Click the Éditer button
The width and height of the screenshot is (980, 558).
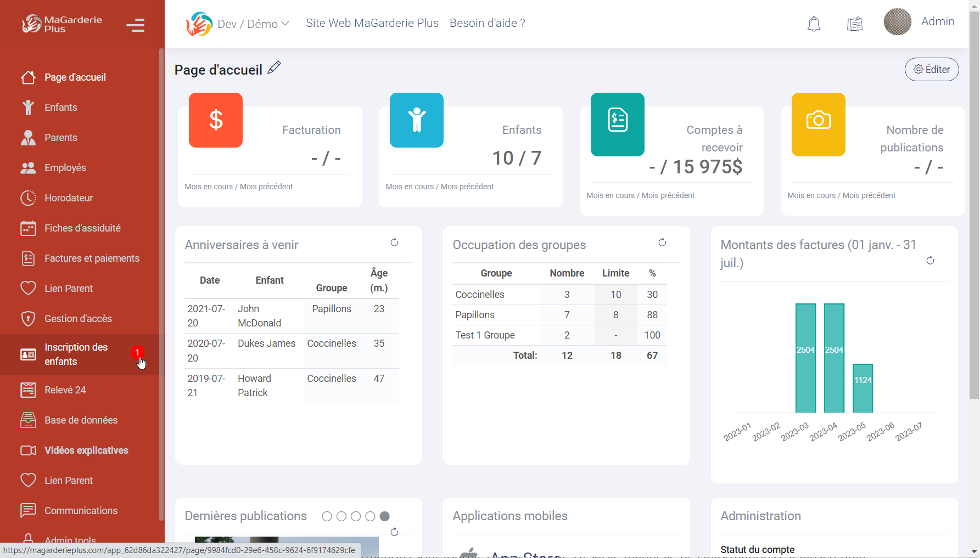click(931, 70)
